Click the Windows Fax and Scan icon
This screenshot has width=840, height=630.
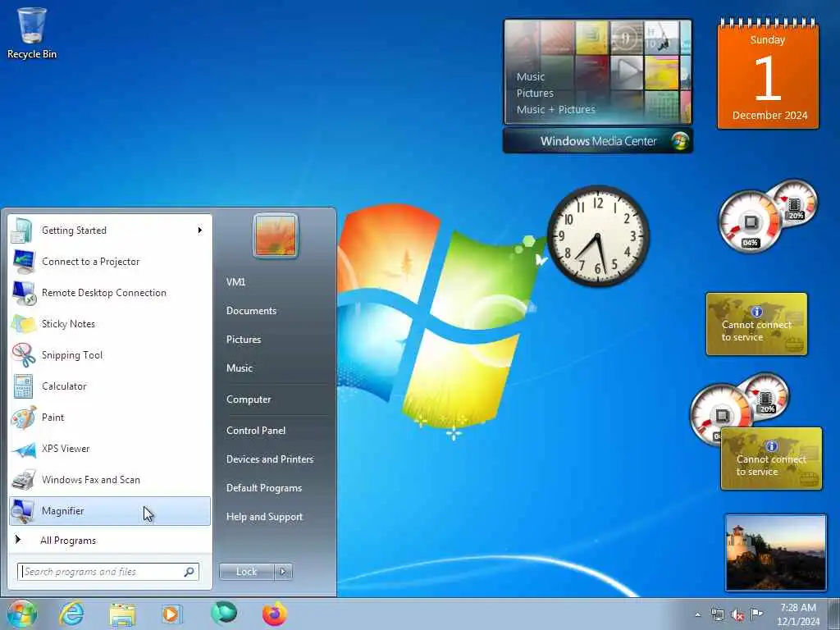point(23,480)
